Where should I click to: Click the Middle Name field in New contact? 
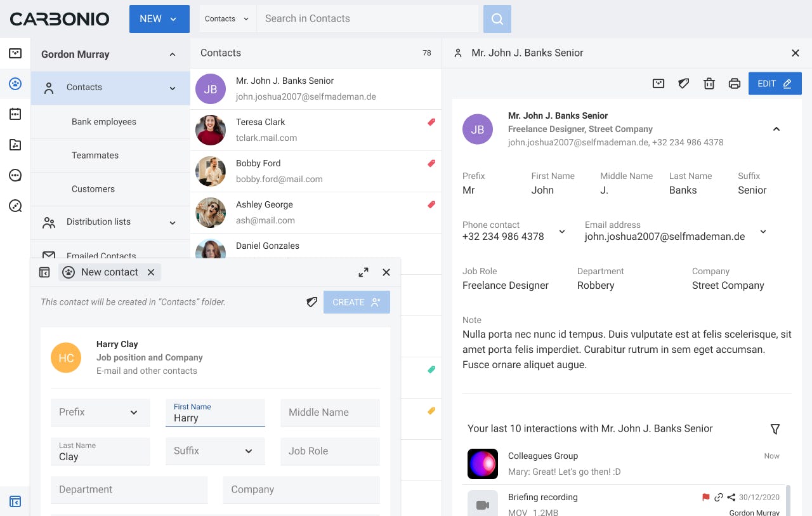point(330,412)
